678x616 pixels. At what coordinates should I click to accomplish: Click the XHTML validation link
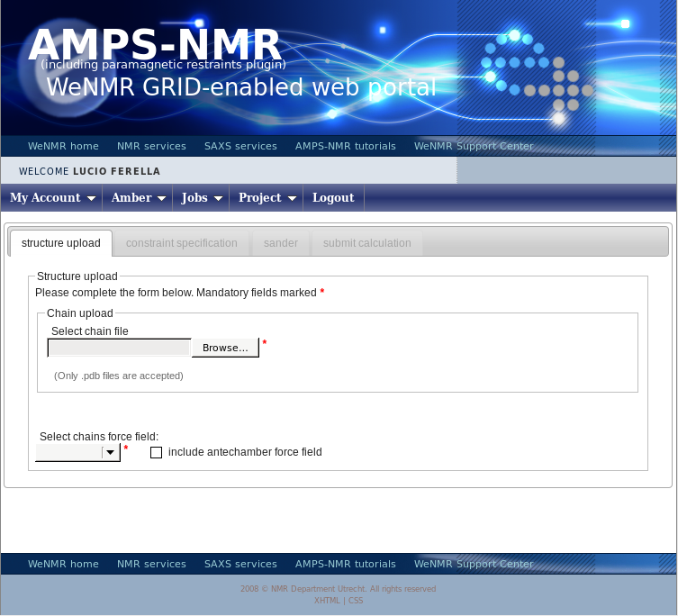(327, 601)
